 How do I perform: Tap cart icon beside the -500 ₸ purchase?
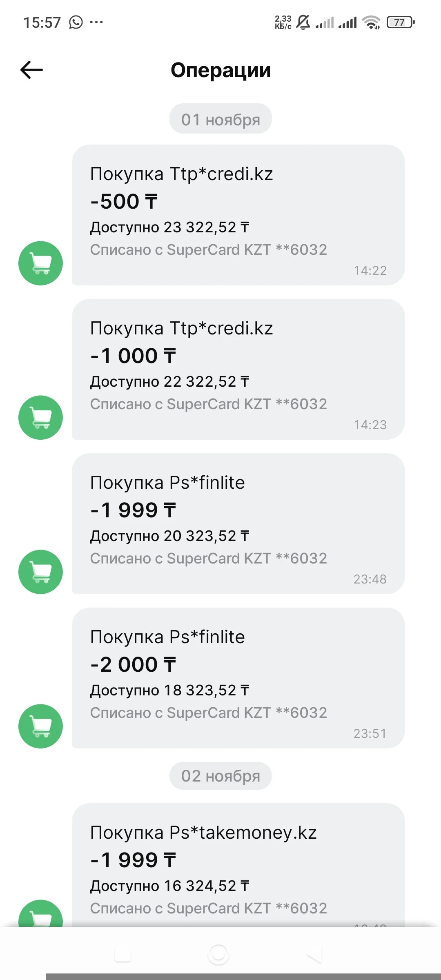[40, 263]
